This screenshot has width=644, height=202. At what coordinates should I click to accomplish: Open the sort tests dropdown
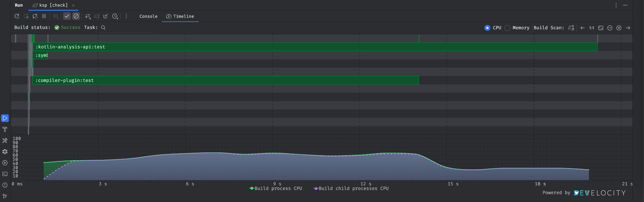pos(88,16)
